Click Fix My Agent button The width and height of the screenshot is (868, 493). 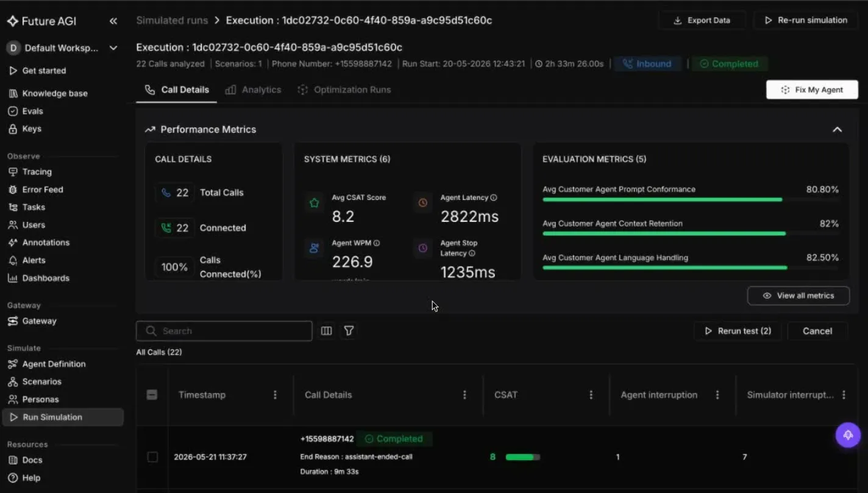(812, 90)
